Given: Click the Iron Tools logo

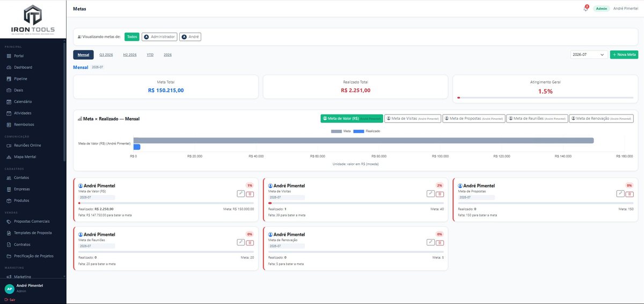Looking at the screenshot, I should (33, 19).
